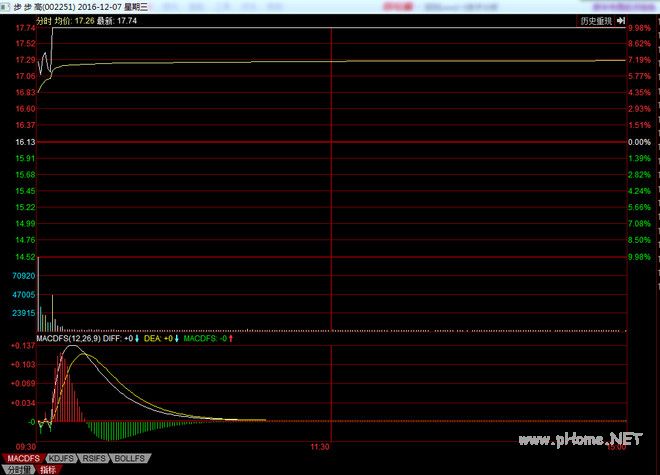
Task: Click the 5.77% percentage axis label
Action: pos(639,76)
